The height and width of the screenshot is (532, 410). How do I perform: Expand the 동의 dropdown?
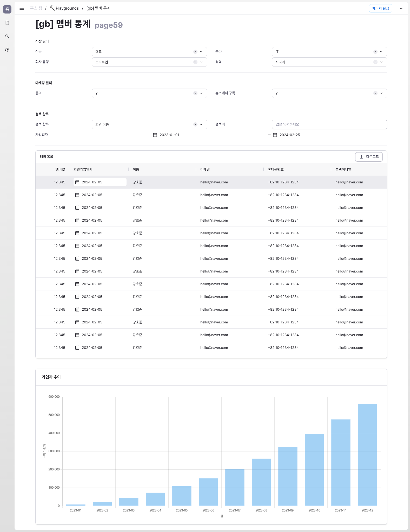[201, 93]
